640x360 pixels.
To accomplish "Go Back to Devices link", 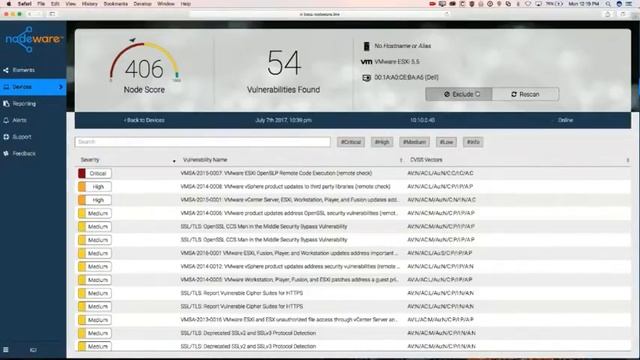I will pos(144,120).
